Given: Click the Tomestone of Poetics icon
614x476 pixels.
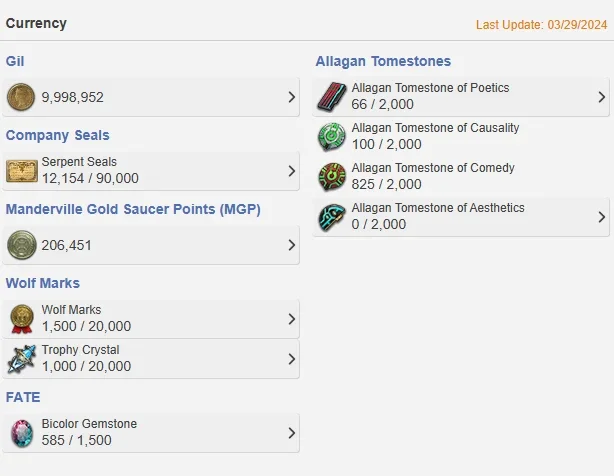Looking at the screenshot, I should pos(332,97).
